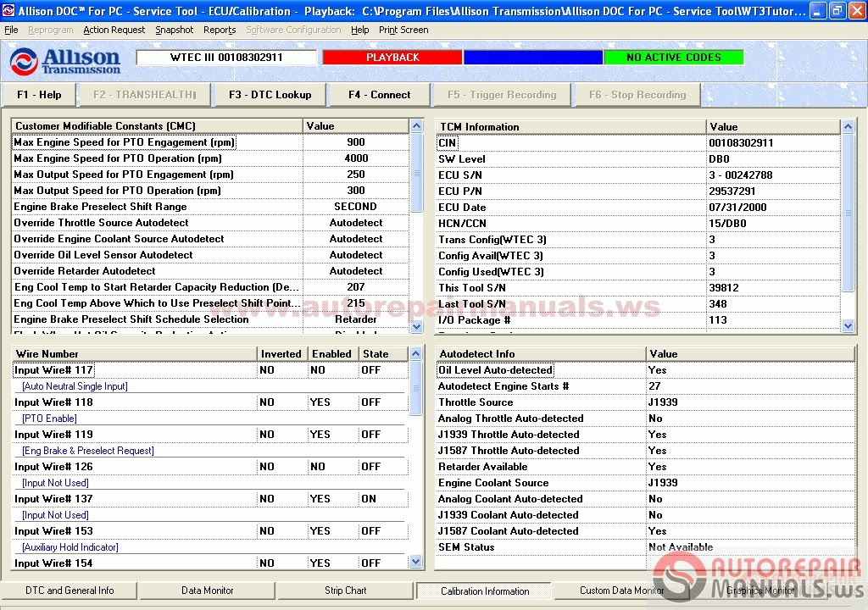Select Max Engine Speed for PTO Engagement row
The image size is (868, 610).
click(x=210, y=142)
